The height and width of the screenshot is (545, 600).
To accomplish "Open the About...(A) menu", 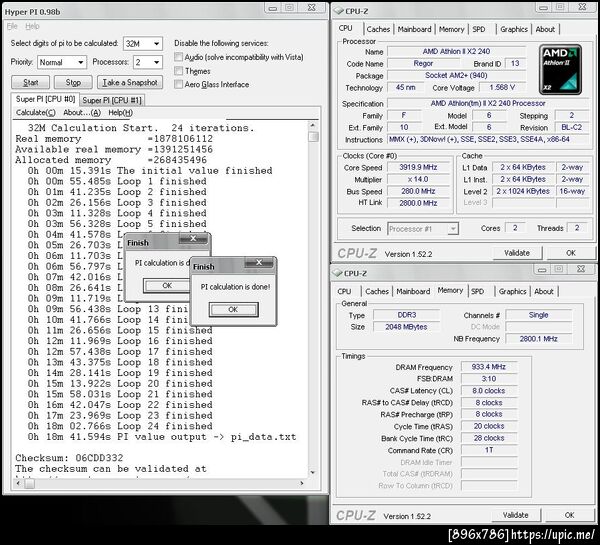I will [x=82, y=113].
